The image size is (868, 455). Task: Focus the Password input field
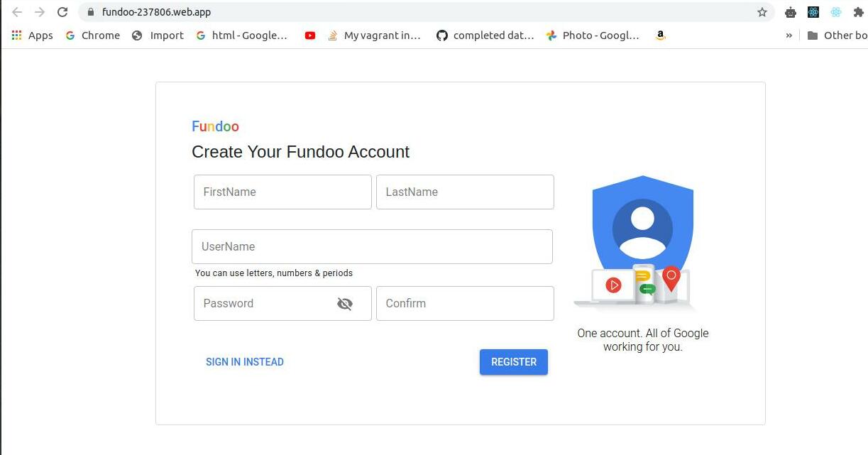coord(282,303)
